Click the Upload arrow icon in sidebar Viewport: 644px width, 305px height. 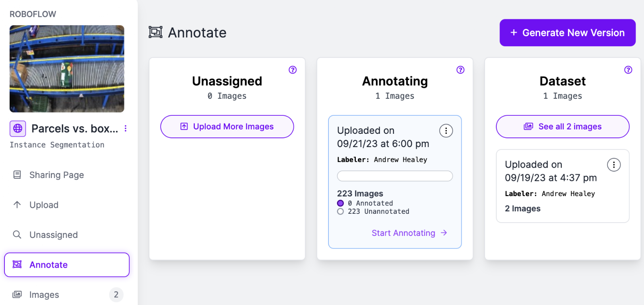[x=17, y=205]
